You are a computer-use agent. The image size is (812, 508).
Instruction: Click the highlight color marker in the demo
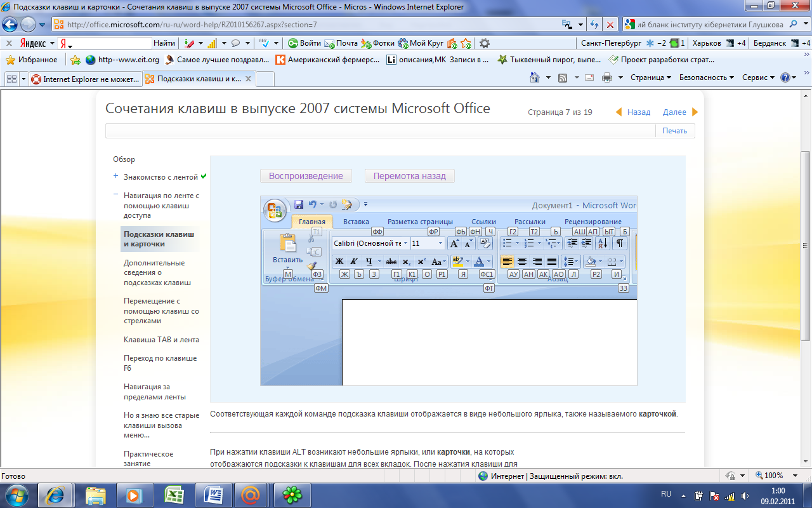click(457, 261)
